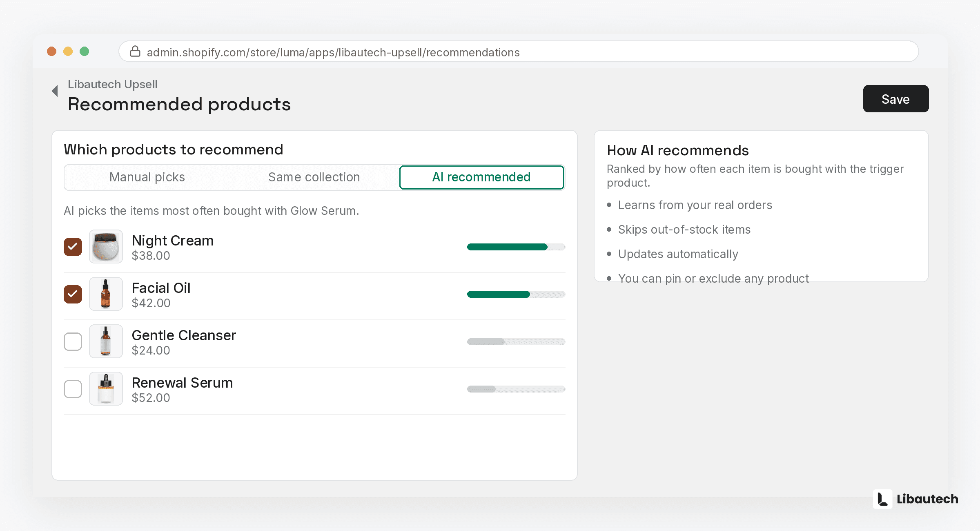Go back using the back arrow icon

[x=55, y=91]
